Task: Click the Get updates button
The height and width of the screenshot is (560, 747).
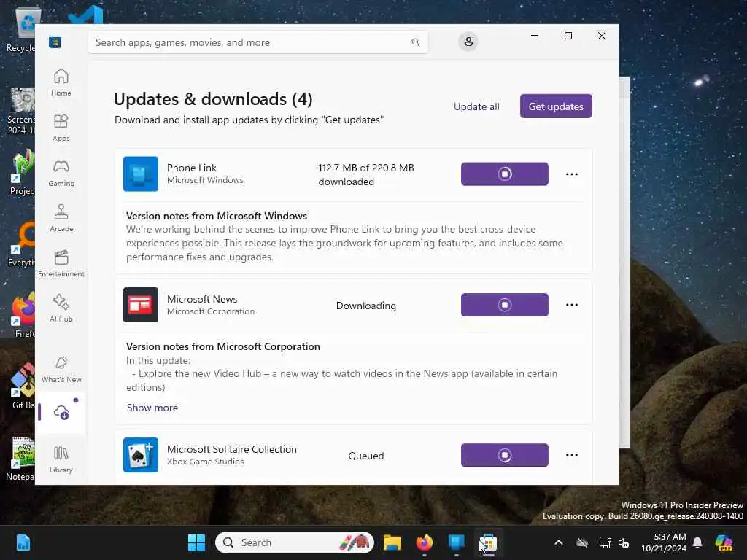Action: point(556,106)
